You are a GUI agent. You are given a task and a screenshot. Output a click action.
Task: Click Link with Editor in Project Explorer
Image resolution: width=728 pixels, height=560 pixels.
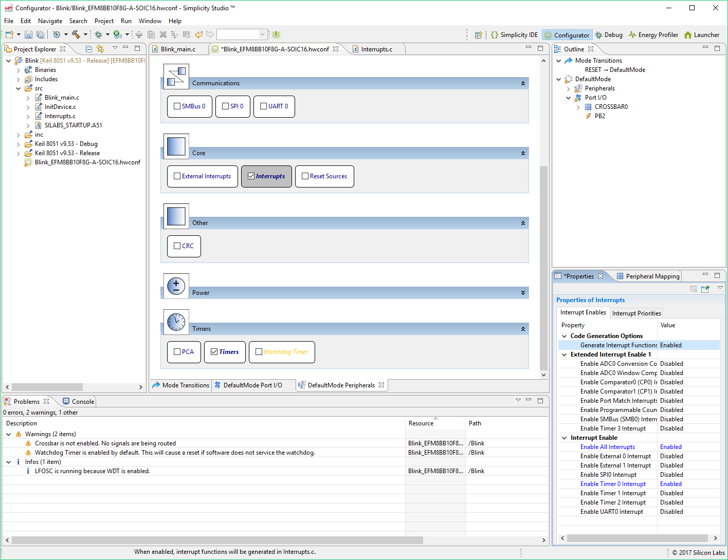100,49
